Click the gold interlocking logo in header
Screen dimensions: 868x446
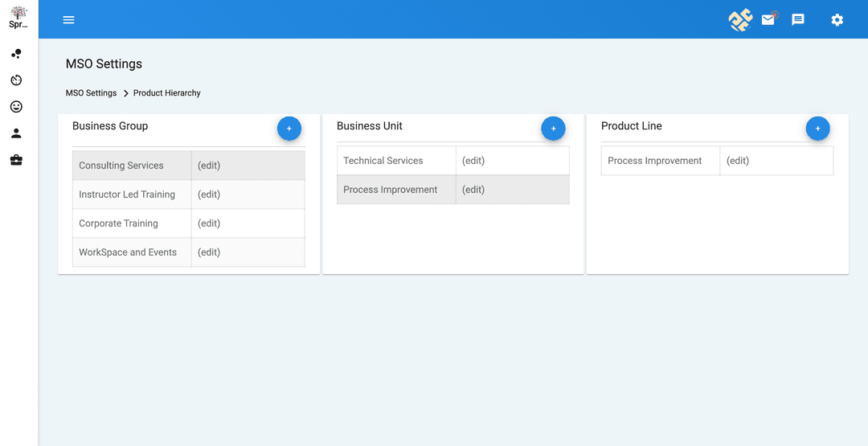[740, 20]
